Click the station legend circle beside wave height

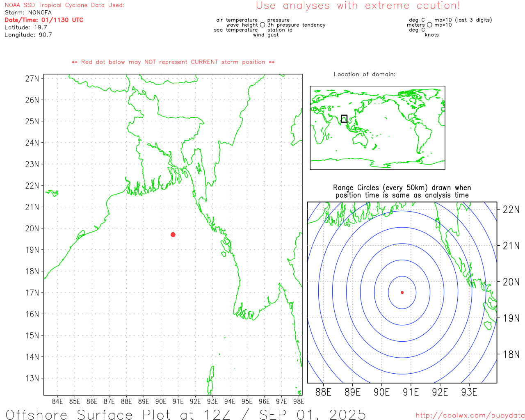pyautogui.click(x=262, y=25)
